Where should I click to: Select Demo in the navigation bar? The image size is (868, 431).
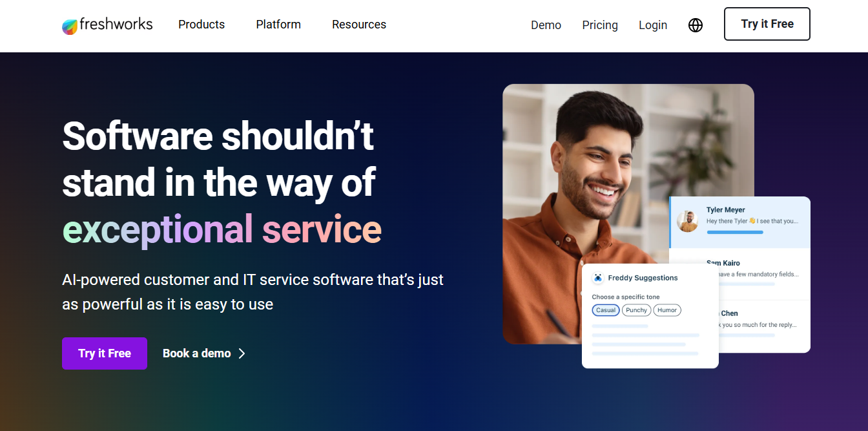(546, 25)
